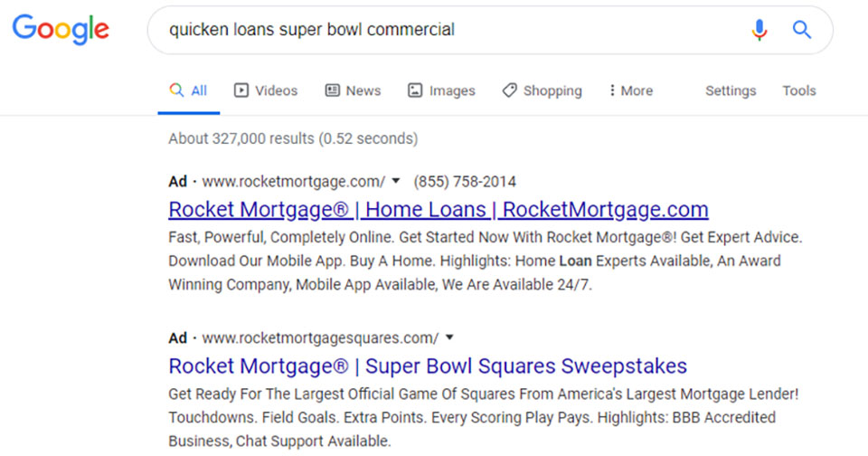Open dropdown arrow beside rocketmortgage.com URL
Viewport: 868px width, 456px height.
(x=396, y=181)
